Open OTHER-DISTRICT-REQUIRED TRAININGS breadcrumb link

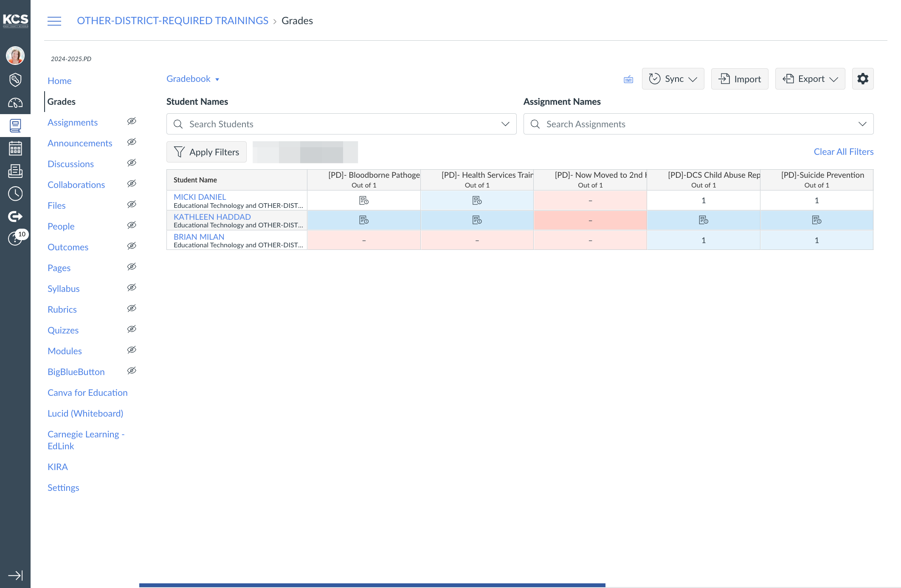coord(172,21)
